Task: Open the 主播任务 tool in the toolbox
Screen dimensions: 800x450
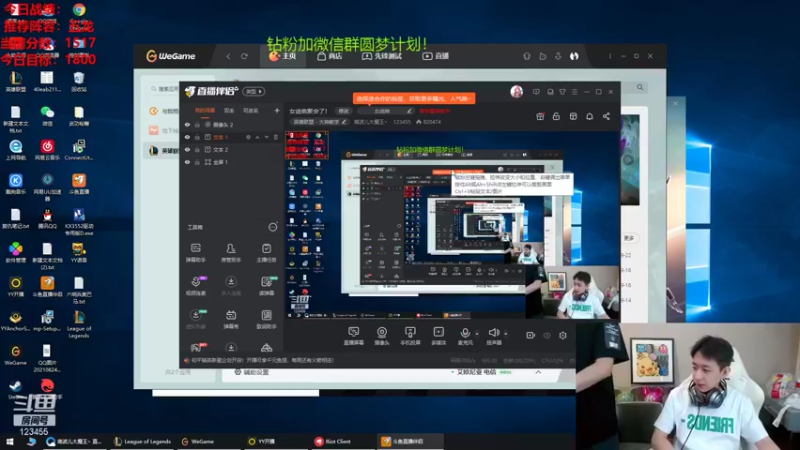Action: point(266,253)
